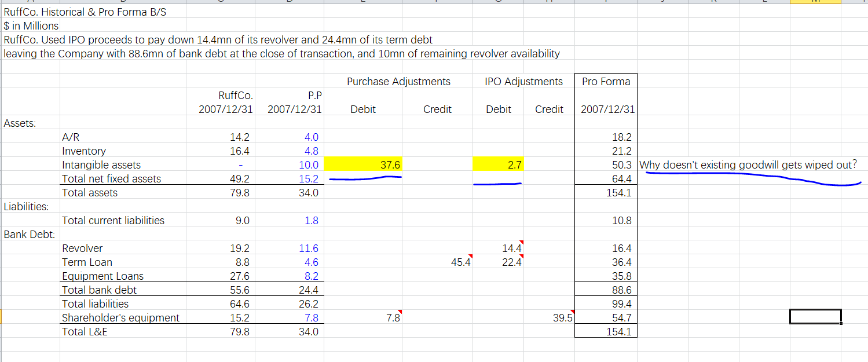
Task: Select the 'Purchase Adjustments' header cell
Action: 398,81
